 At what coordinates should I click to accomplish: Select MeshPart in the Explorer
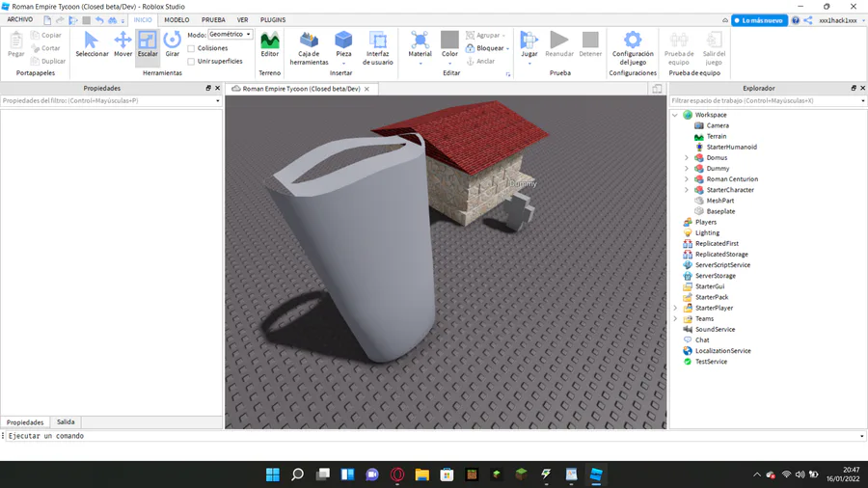coord(720,201)
